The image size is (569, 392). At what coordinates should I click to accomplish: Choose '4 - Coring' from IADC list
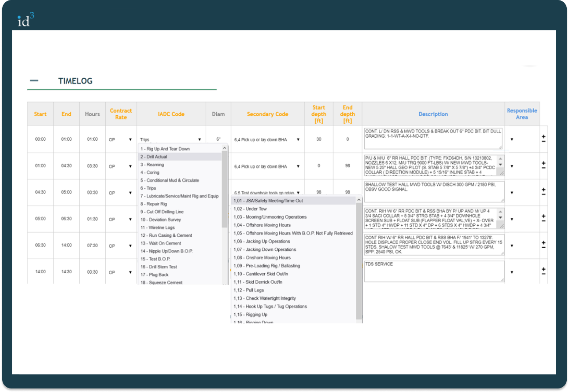[x=180, y=172]
